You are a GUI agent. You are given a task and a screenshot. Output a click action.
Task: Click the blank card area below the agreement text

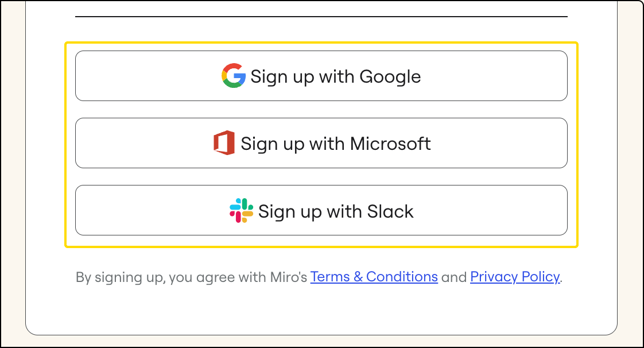click(321, 310)
